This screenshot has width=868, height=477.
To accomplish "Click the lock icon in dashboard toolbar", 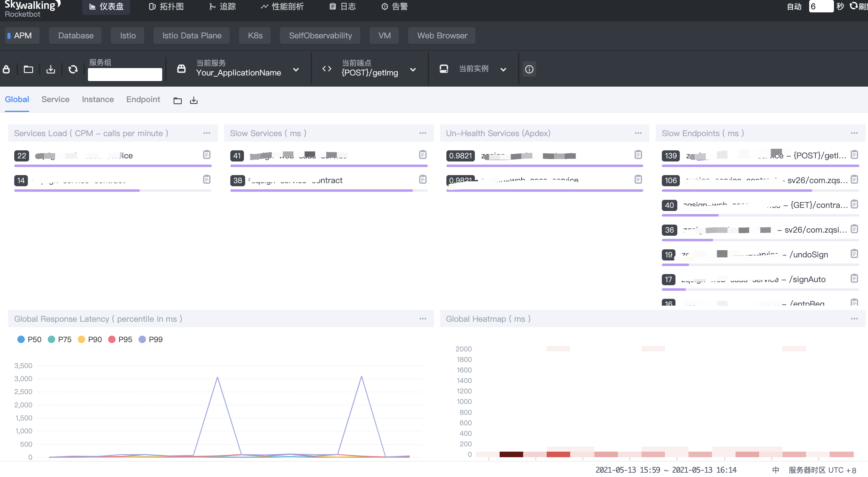I will click(6, 69).
